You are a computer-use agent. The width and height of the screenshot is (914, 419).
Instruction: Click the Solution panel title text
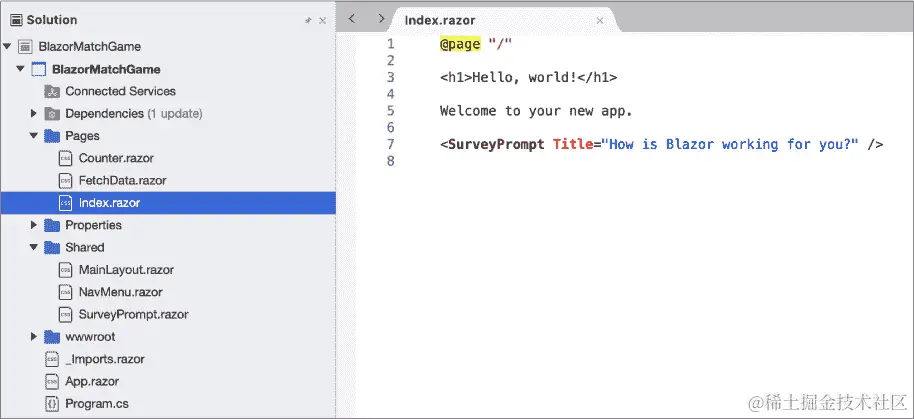point(52,20)
